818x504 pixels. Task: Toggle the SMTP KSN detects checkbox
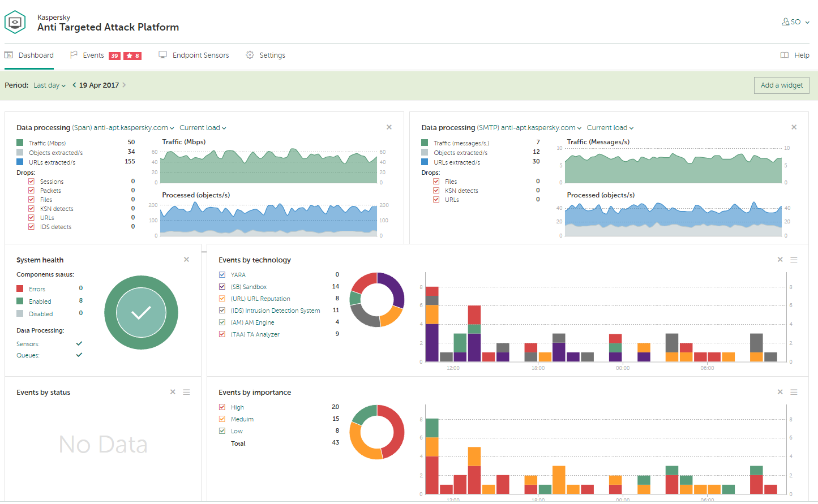click(x=436, y=191)
